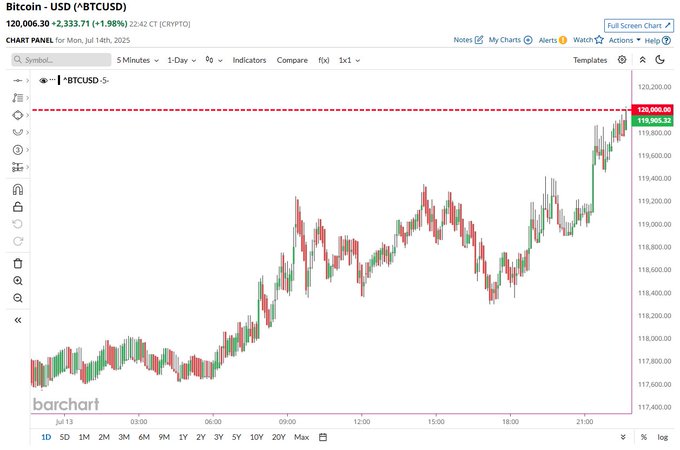Click the trash delete drawings icon
This screenshot has width=680, height=450.
coord(18,263)
